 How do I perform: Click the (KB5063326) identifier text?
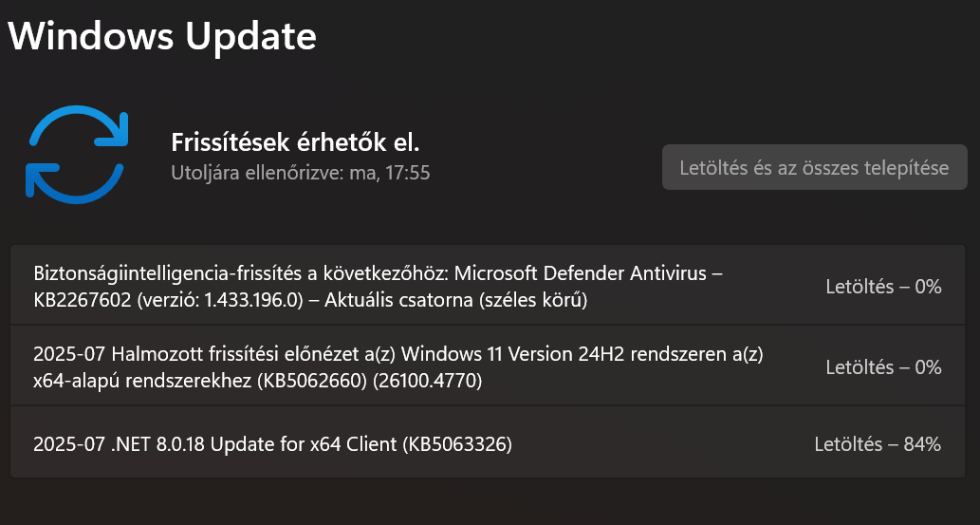[457, 443]
